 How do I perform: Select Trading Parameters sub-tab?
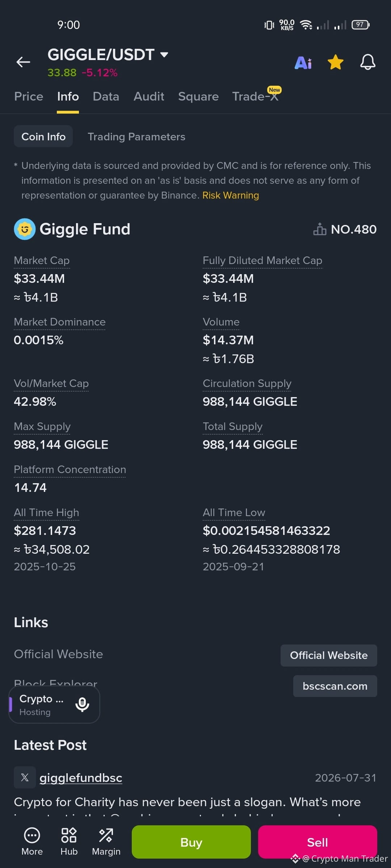point(136,137)
